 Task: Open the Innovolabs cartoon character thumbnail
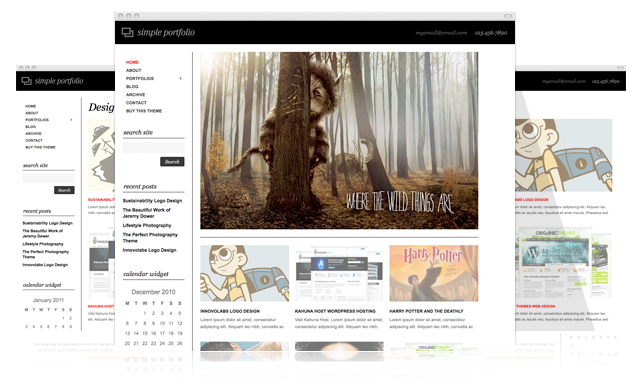tap(244, 273)
